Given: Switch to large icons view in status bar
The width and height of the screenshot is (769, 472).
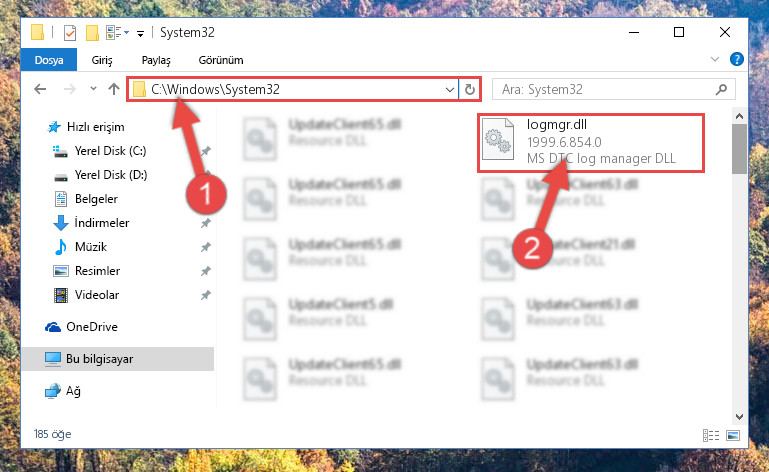Looking at the screenshot, I should [733, 435].
